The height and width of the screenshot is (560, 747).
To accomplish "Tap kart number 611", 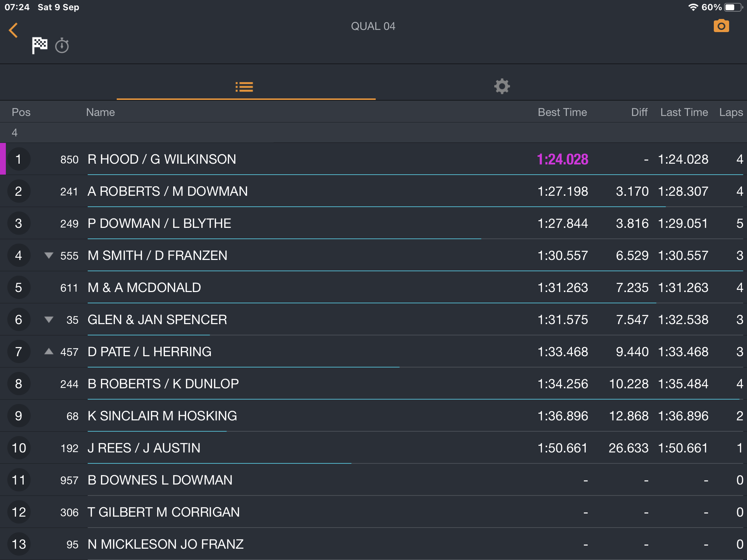I will click(x=69, y=288).
